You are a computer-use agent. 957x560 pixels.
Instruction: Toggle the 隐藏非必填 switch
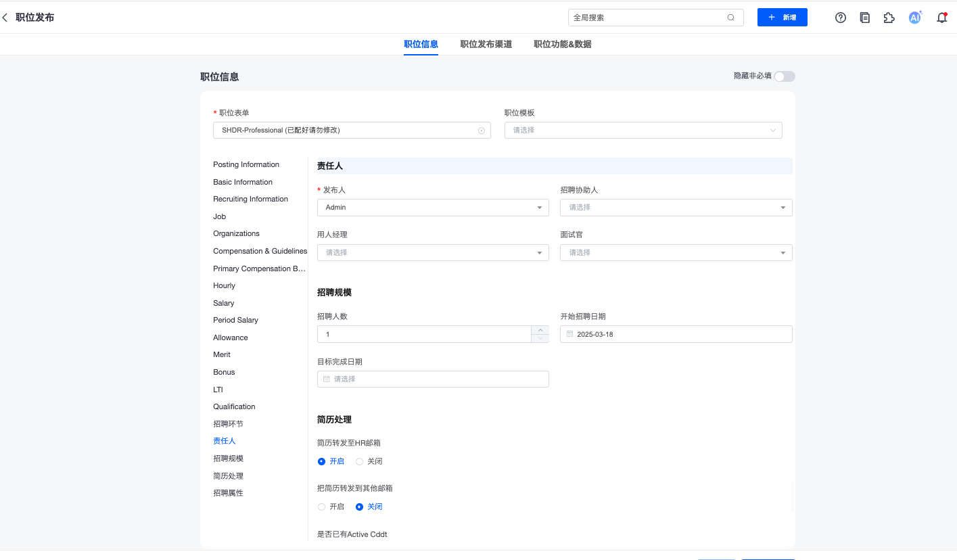pyautogui.click(x=785, y=76)
